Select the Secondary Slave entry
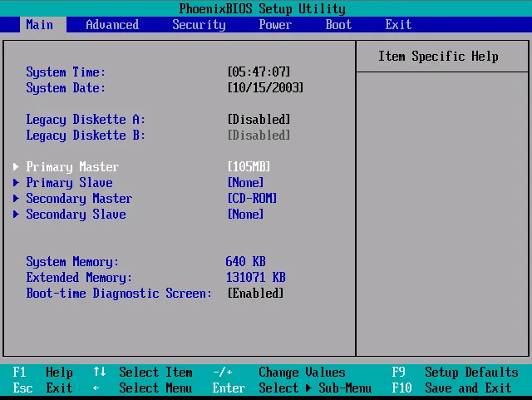This screenshot has width=532, height=400. pyautogui.click(x=76, y=215)
